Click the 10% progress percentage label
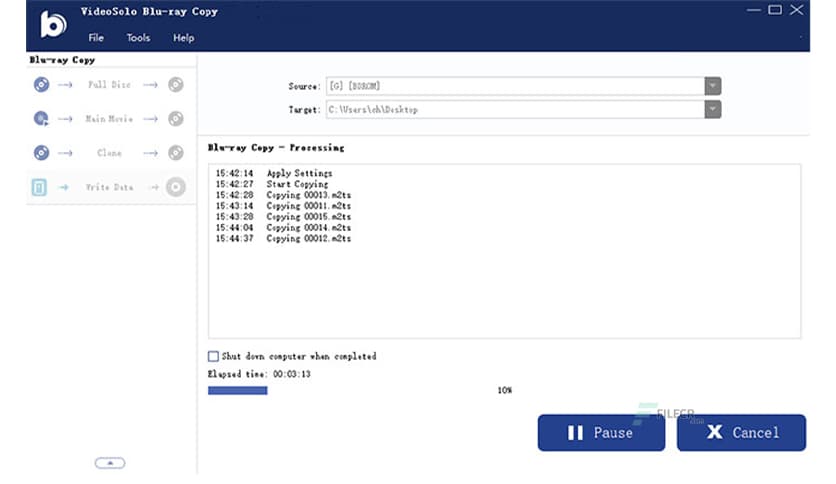Screen dimensions: 836x484 (x=504, y=390)
